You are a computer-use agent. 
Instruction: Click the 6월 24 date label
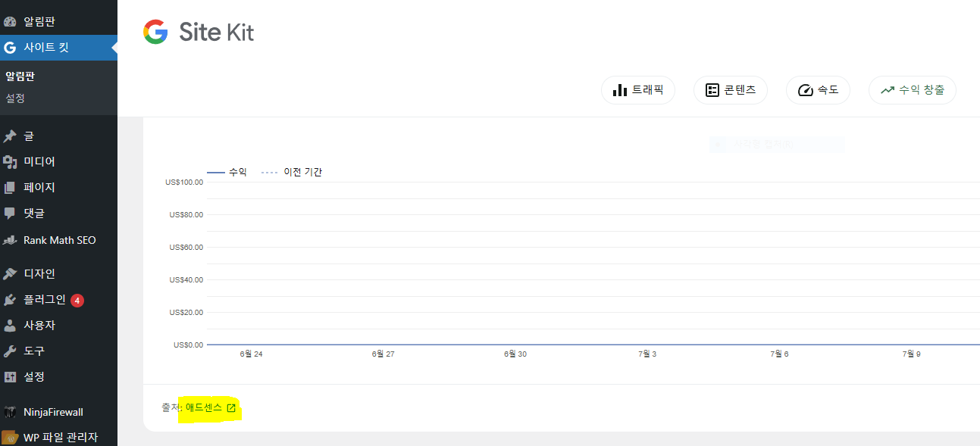click(x=251, y=354)
